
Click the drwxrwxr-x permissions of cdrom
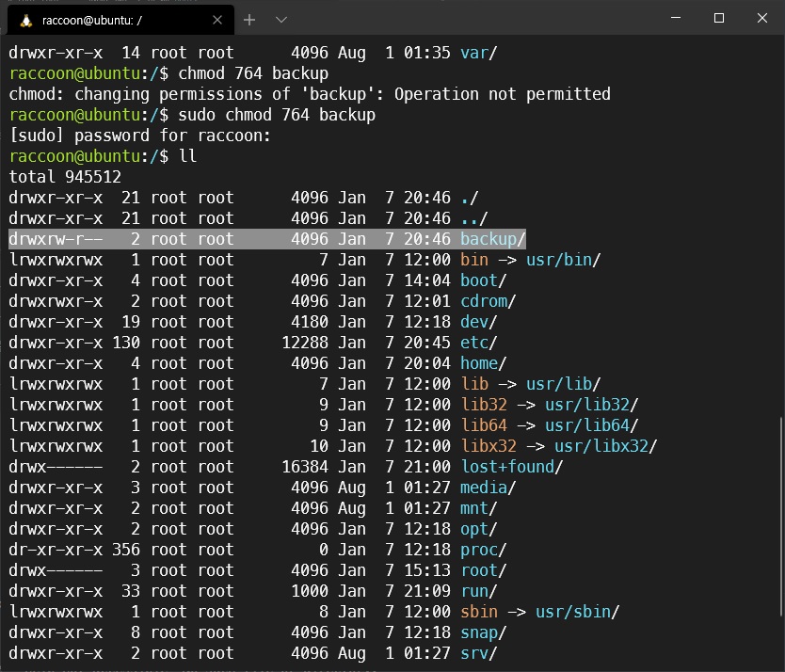[56, 301]
